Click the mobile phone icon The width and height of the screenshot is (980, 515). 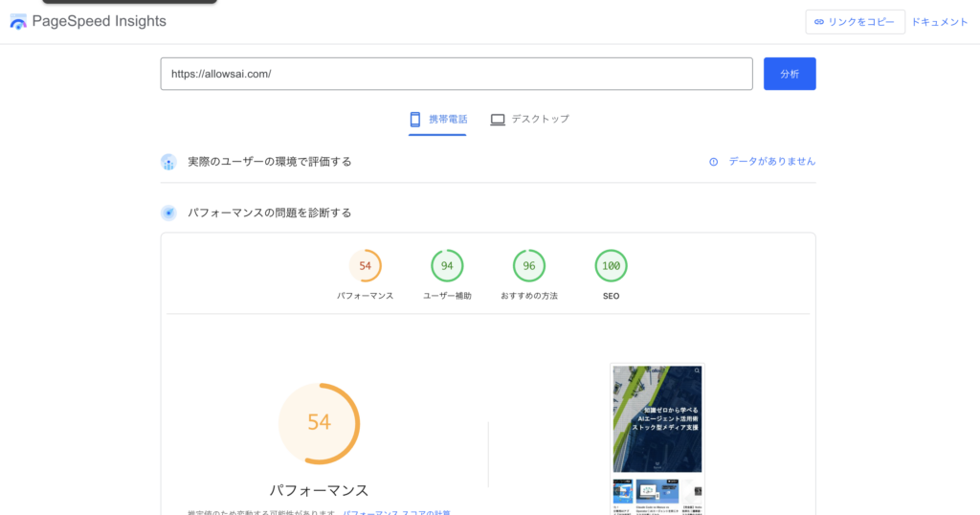click(x=415, y=120)
